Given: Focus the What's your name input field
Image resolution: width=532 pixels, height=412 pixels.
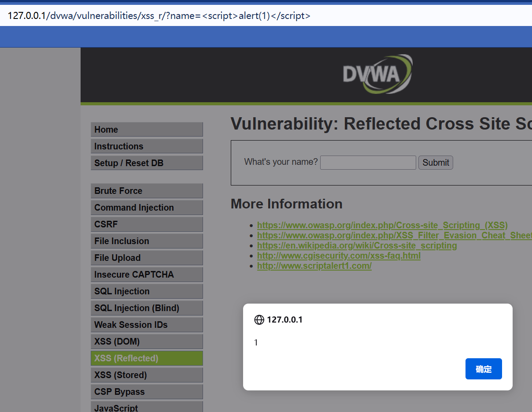Looking at the screenshot, I should [368, 163].
